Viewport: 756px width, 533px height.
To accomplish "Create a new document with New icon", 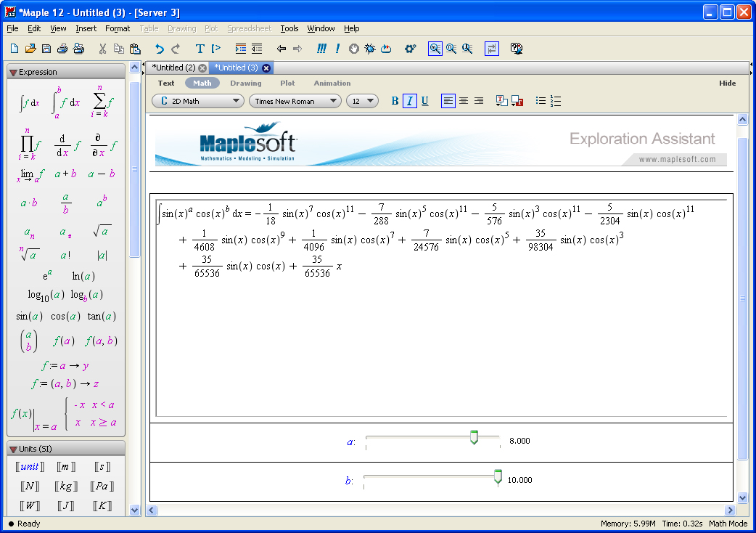I will [15, 48].
